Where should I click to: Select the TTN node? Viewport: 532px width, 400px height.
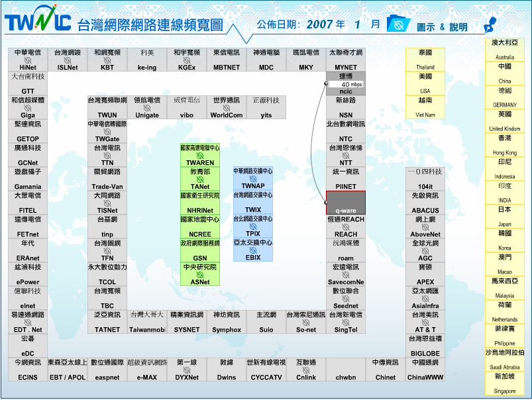tap(107, 155)
